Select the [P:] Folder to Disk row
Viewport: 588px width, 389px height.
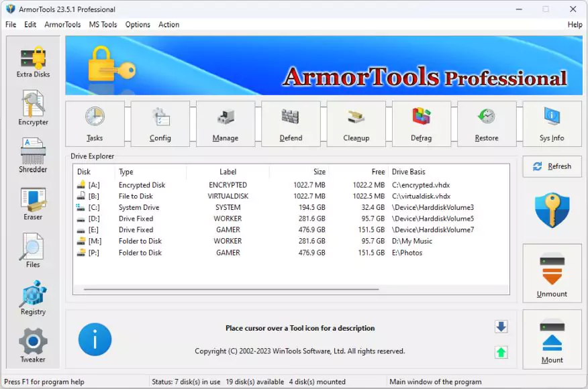point(291,253)
